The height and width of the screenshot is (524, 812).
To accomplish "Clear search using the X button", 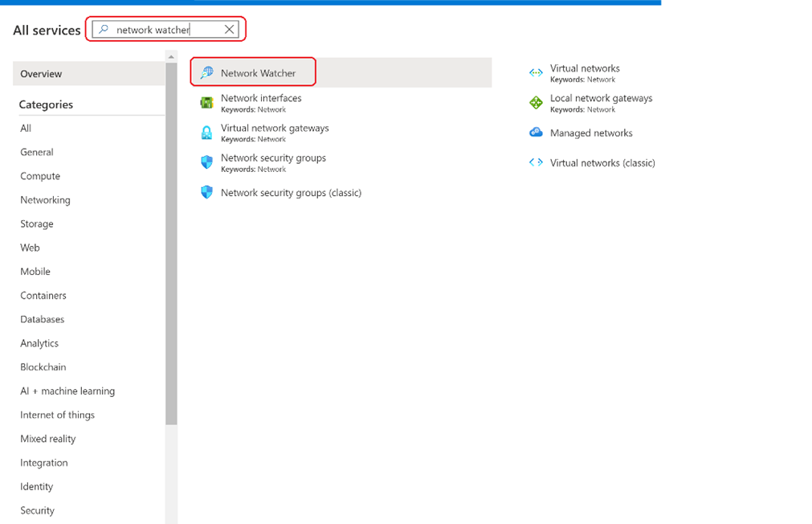I will 229,29.
